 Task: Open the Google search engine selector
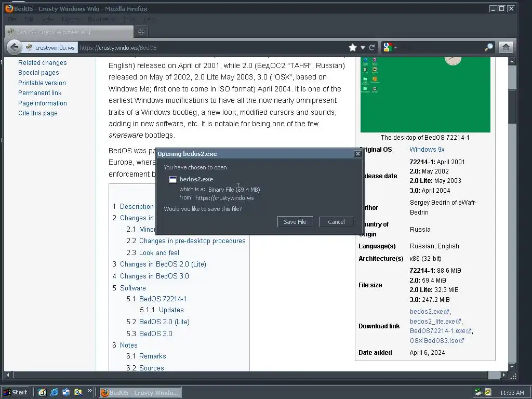390,47
